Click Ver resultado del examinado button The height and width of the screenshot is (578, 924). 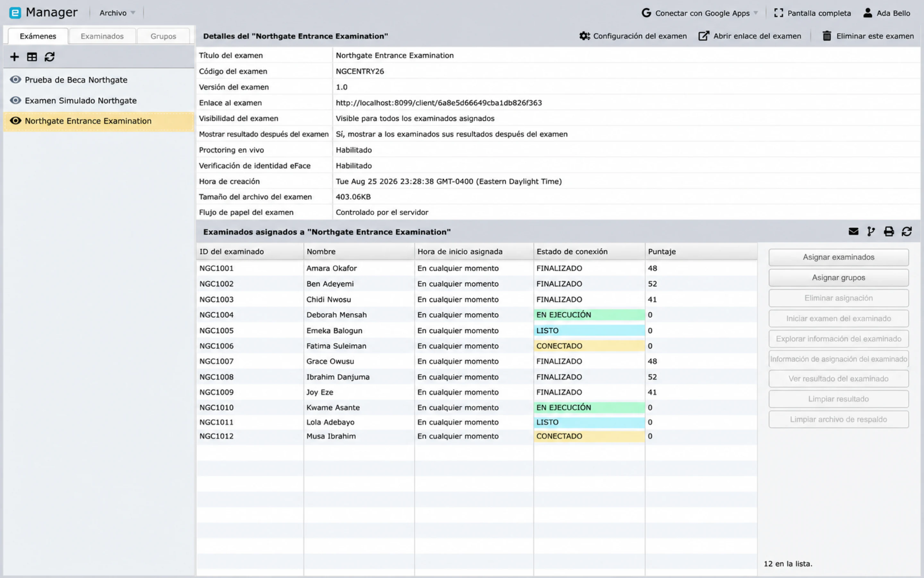point(838,379)
